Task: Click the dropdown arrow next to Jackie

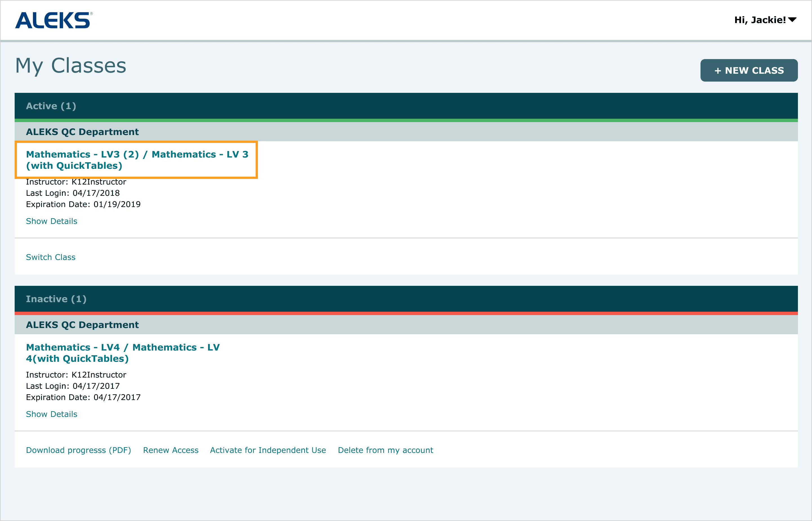Action: click(x=792, y=20)
